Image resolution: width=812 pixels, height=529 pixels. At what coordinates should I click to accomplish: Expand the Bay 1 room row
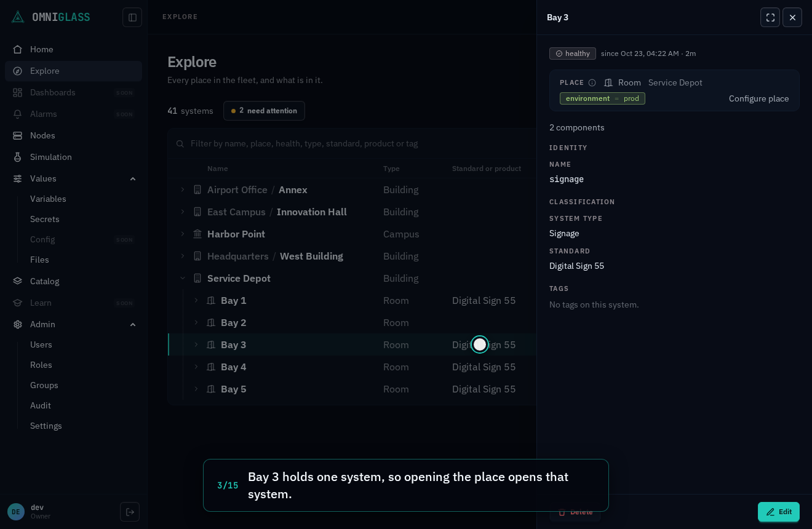pos(196,300)
